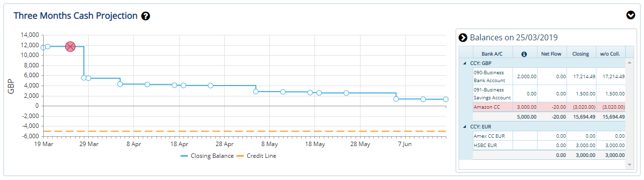Viewport: 644px width, 180px height.
Task: Click the balances table scrollbar down arrow
Action: pyautogui.click(x=629, y=165)
